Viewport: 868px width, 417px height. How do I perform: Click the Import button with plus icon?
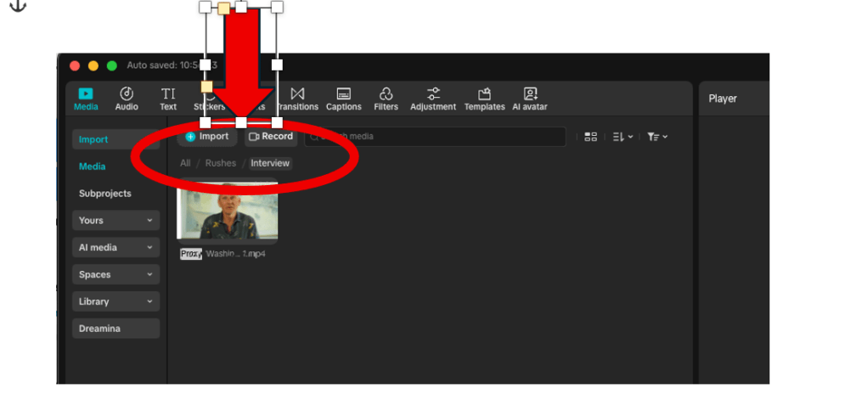(x=207, y=137)
